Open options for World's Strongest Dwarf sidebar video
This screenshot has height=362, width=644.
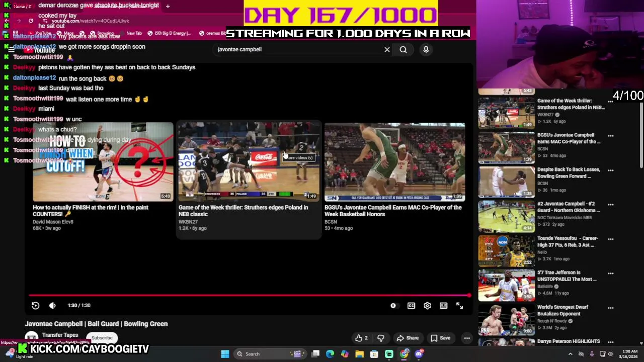click(610, 308)
